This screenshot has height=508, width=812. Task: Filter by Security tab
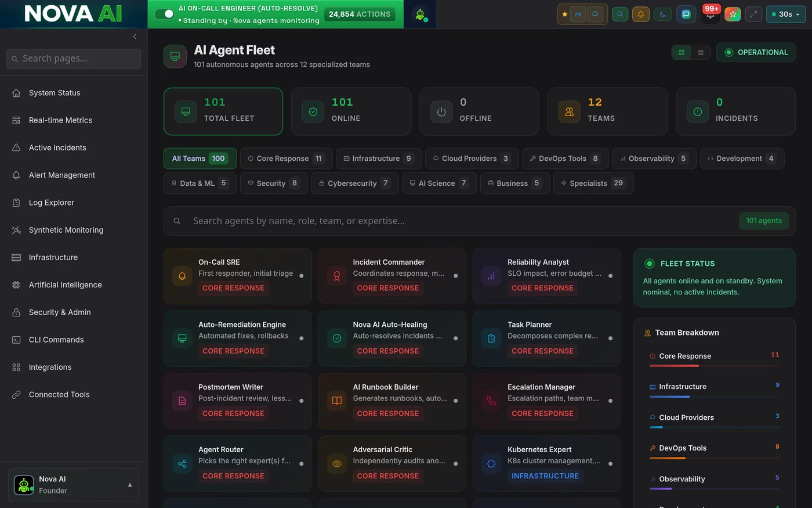(274, 183)
